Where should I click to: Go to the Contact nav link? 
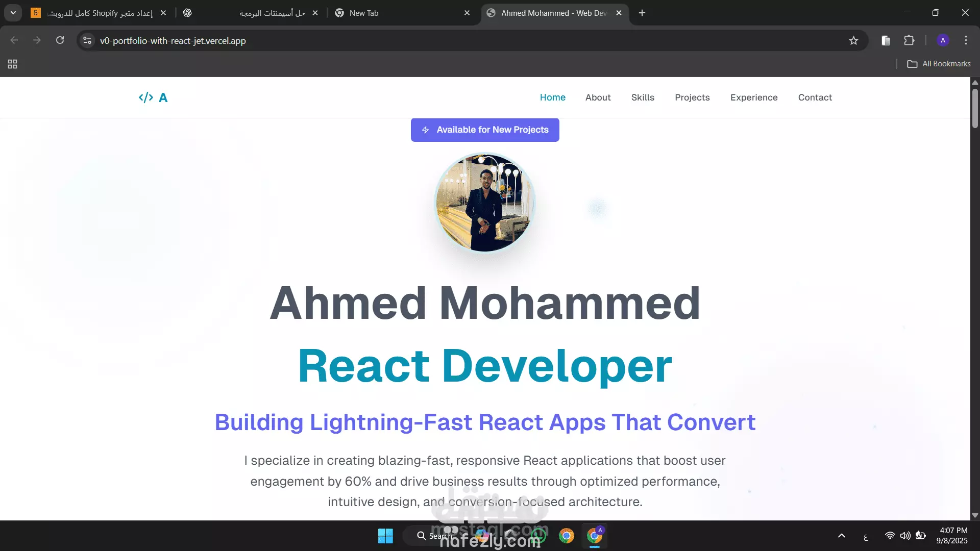[815, 97]
